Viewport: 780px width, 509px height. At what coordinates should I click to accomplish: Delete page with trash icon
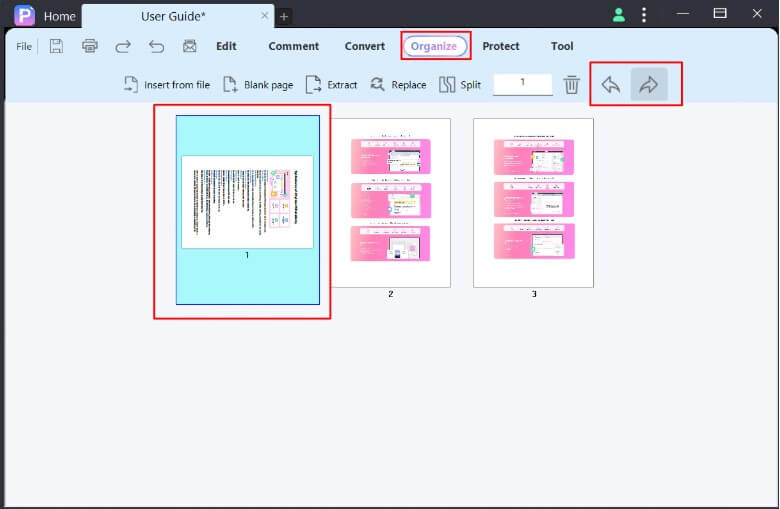(x=572, y=85)
